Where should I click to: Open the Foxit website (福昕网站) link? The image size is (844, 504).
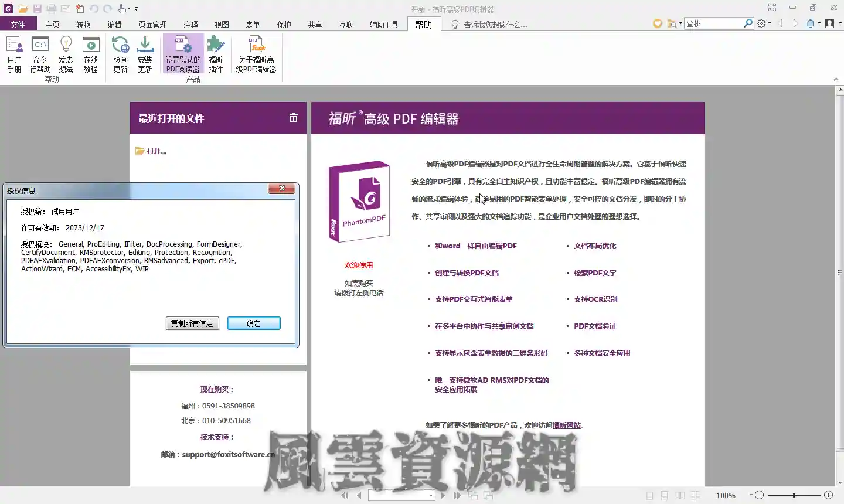[567, 425]
